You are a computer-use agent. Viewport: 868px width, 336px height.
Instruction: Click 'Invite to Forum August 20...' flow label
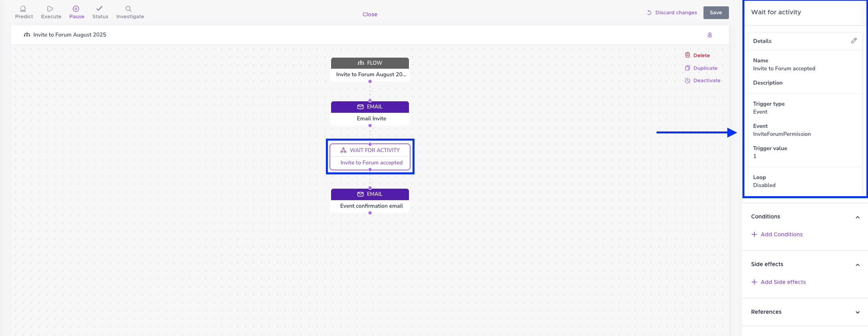point(371,74)
